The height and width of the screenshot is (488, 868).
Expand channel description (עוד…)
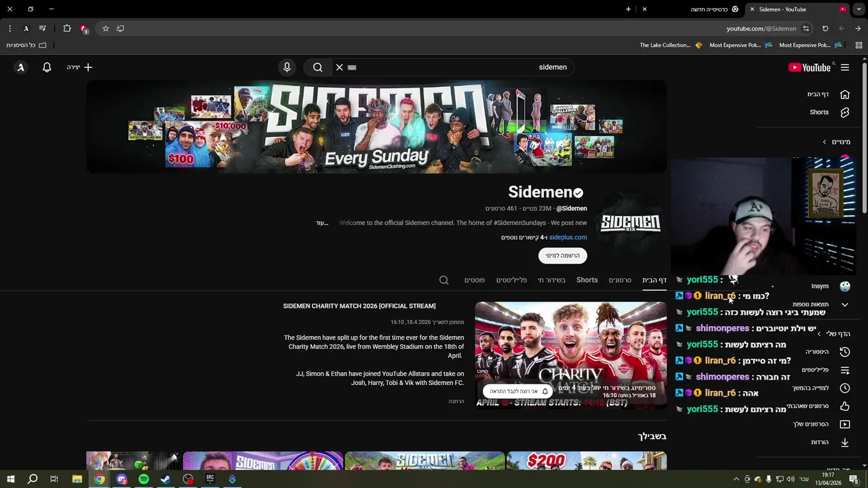tap(322, 223)
